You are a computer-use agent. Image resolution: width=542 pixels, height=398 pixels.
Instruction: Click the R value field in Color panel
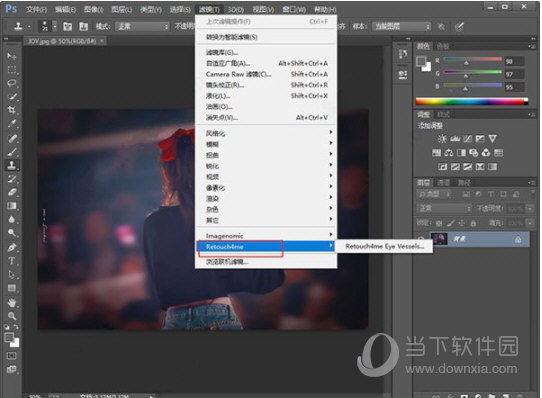[x=515, y=62]
